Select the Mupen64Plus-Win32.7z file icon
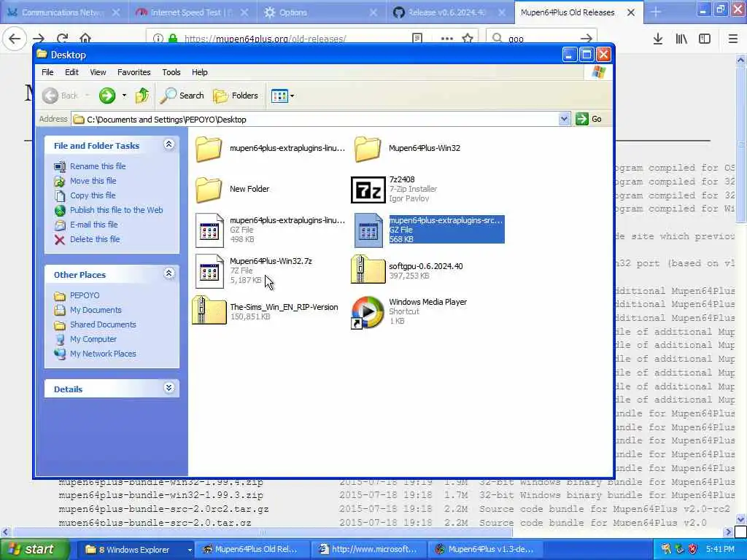The width and height of the screenshot is (747, 560). [x=209, y=271]
